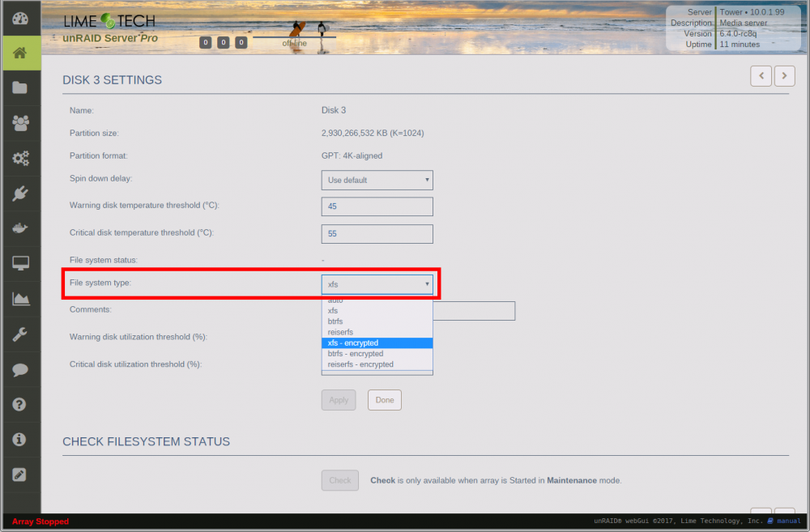The height and width of the screenshot is (532, 810).
Task: Click the Array Stopped status text
Action: 40,521
